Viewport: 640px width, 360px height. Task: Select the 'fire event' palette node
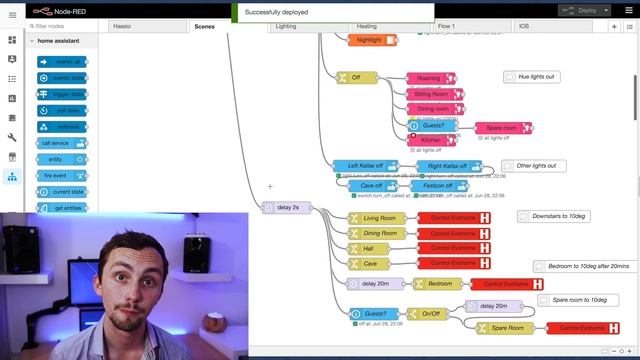click(x=62, y=176)
